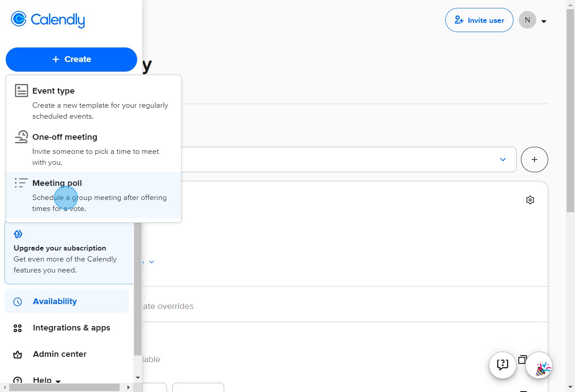Click the Calendly logo

48,20
